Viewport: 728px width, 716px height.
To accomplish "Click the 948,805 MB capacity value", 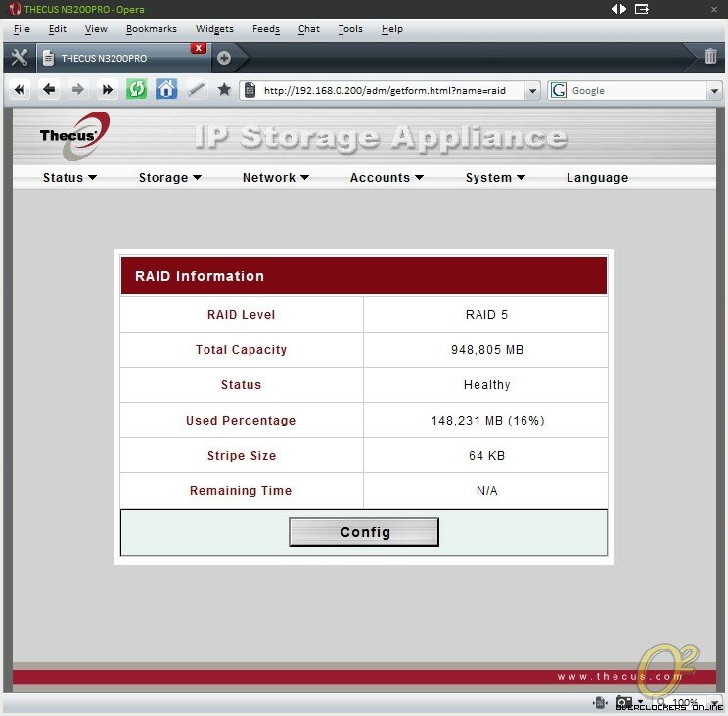I will coord(487,350).
